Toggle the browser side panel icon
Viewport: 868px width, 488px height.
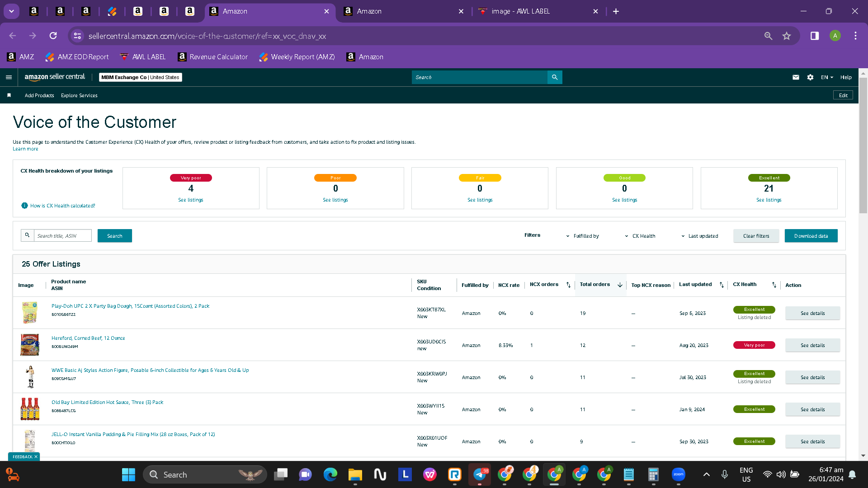coord(815,36)
